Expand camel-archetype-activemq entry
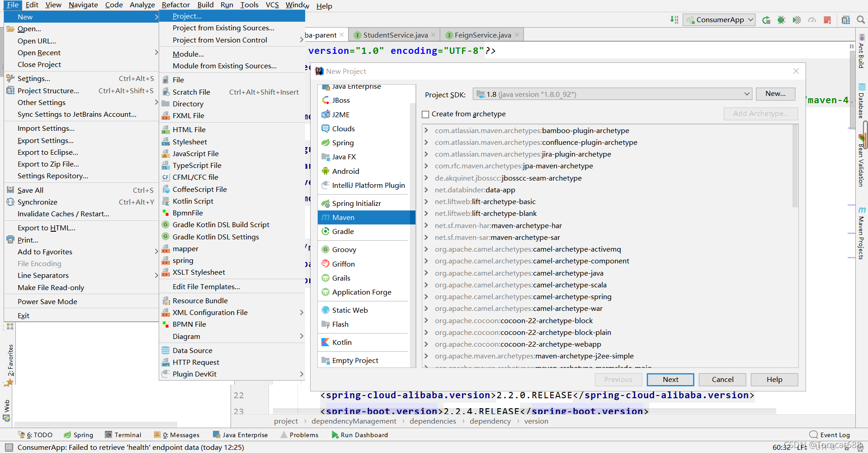Image resolution: width=868 pixels, height=453 pixels. [x=426, y=249]
